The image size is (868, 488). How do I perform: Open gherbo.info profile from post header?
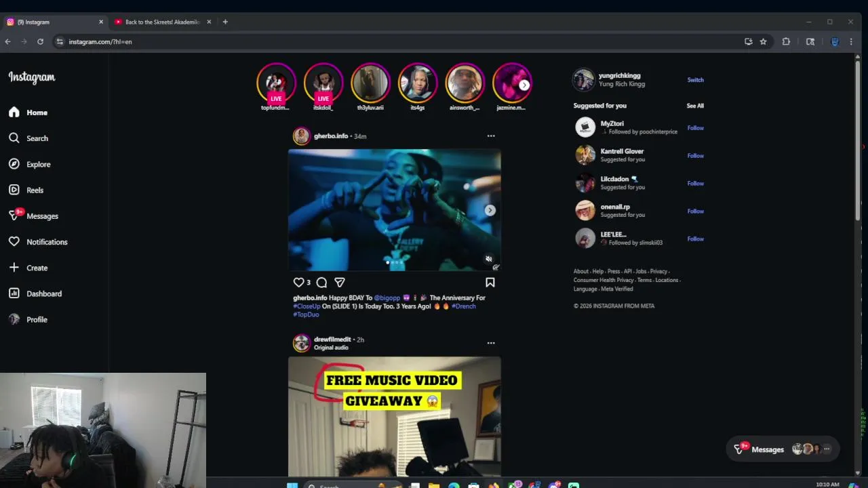[x=331, y=136]
